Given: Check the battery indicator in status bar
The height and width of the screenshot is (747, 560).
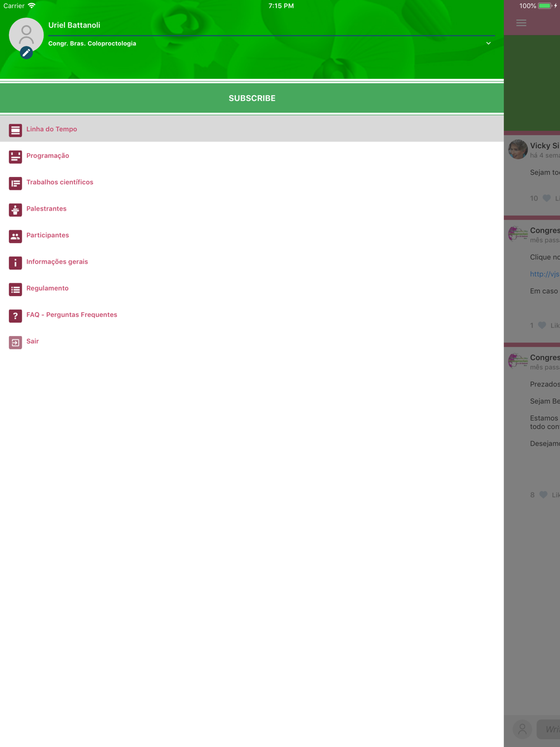Looking at the screenshot, I should [x=545, y=6].
